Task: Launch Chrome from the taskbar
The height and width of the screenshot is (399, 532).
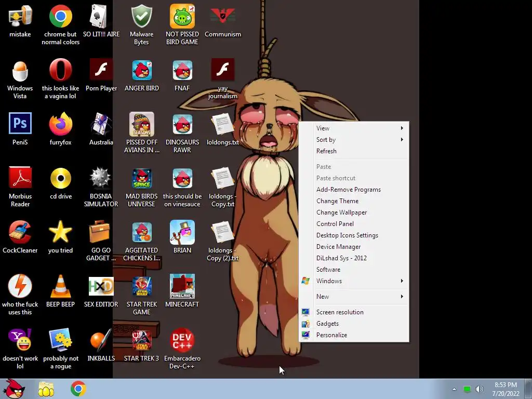Action: tap(78, 389)
